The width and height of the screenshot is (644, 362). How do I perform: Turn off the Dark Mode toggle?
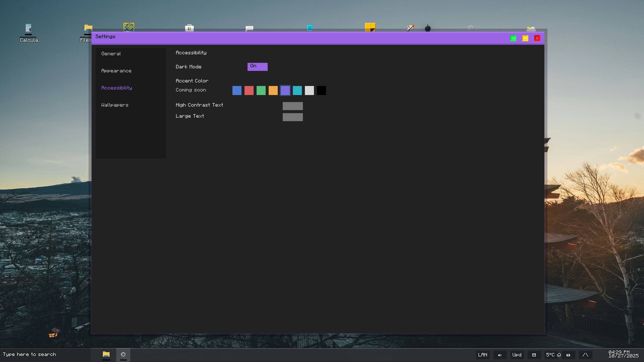point(257,67)
